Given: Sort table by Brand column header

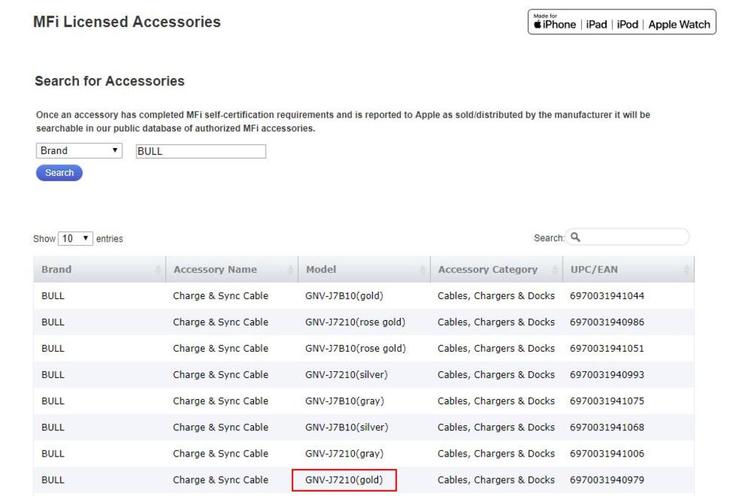Looking at the screenshot, I should [99, 269].
